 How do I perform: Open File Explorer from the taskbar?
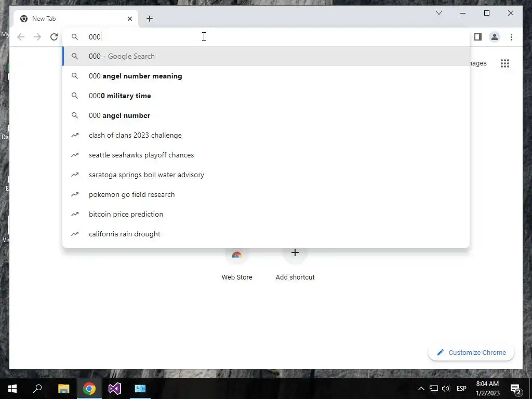[63, 389]
